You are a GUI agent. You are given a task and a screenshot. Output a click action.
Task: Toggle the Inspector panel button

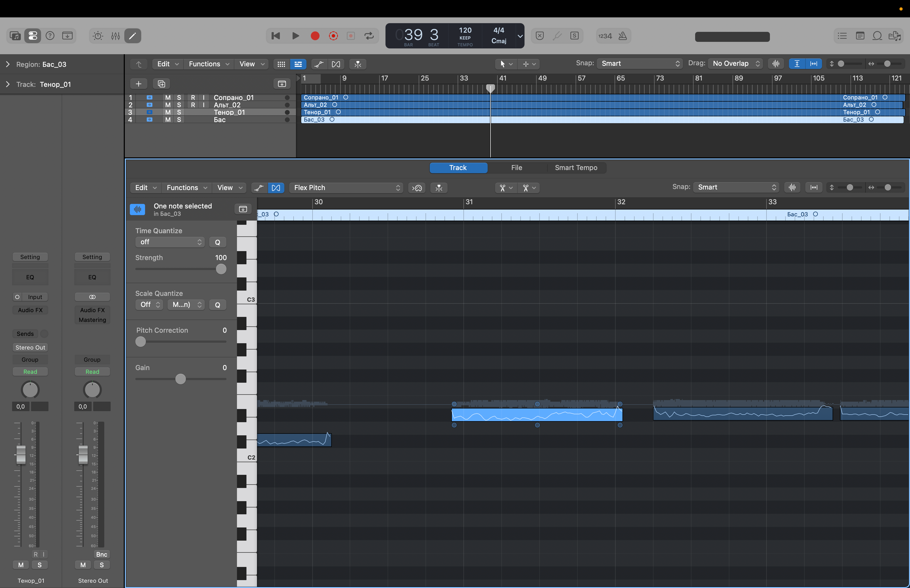coord(33,36)
